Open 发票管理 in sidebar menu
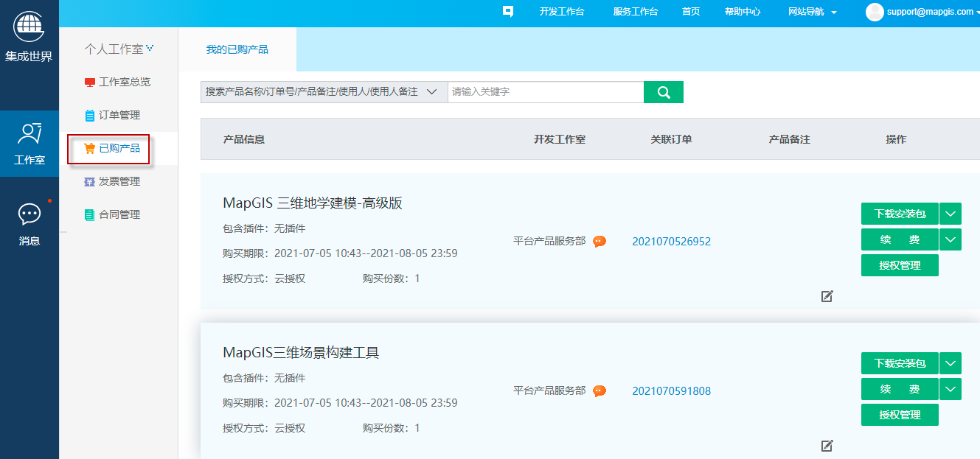 coord(119,182)
